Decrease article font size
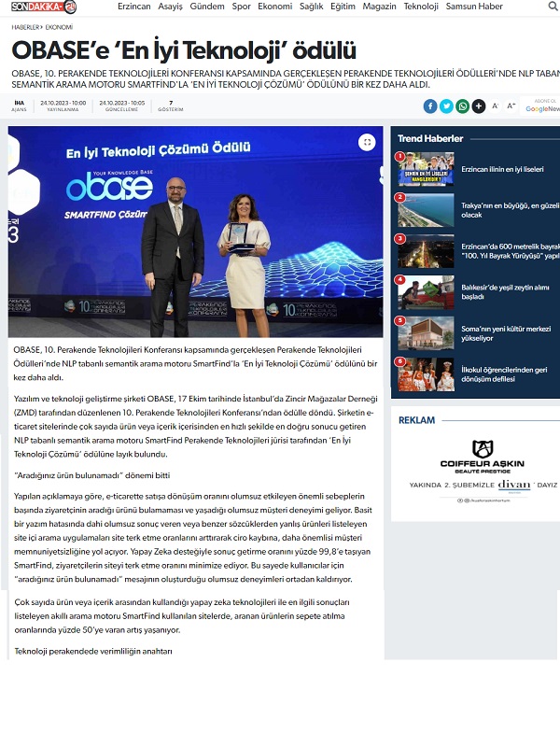The image size is (560, 747). (496, 106)
